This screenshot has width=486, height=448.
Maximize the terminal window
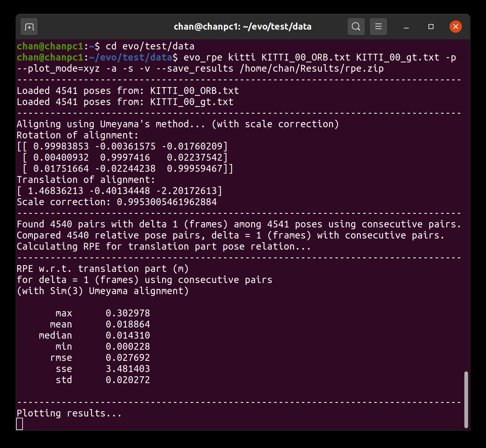click(x=431, y=27)
